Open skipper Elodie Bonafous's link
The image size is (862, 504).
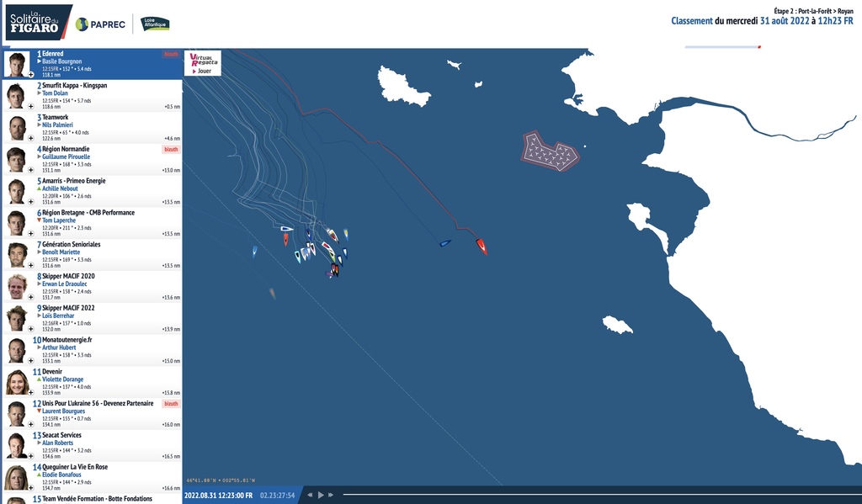61,475
